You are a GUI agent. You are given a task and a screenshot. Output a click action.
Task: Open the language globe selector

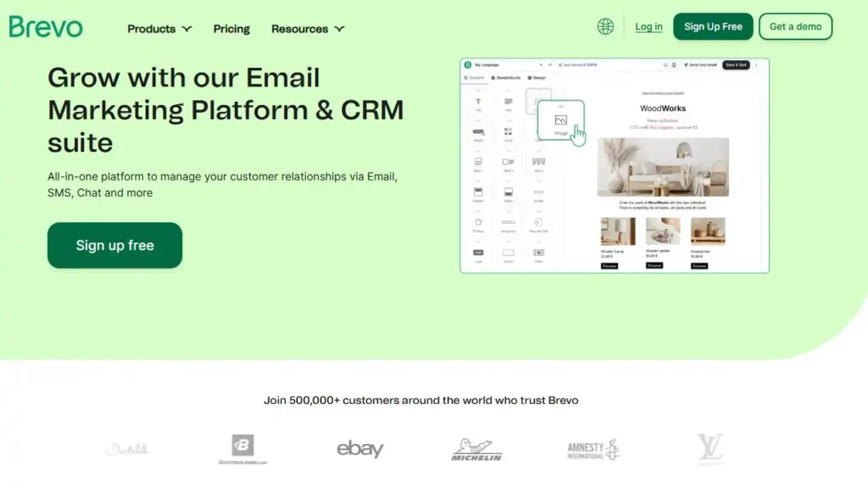(605, 27)
